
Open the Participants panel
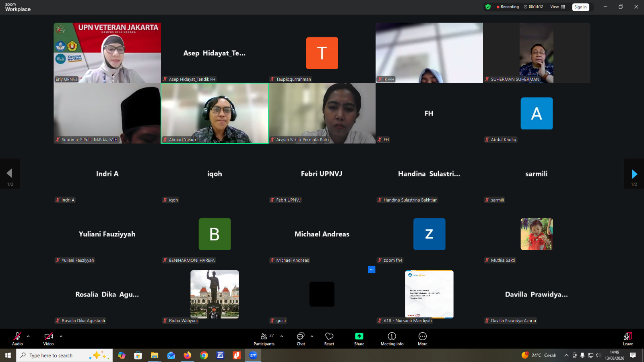[x=264, y=339]
